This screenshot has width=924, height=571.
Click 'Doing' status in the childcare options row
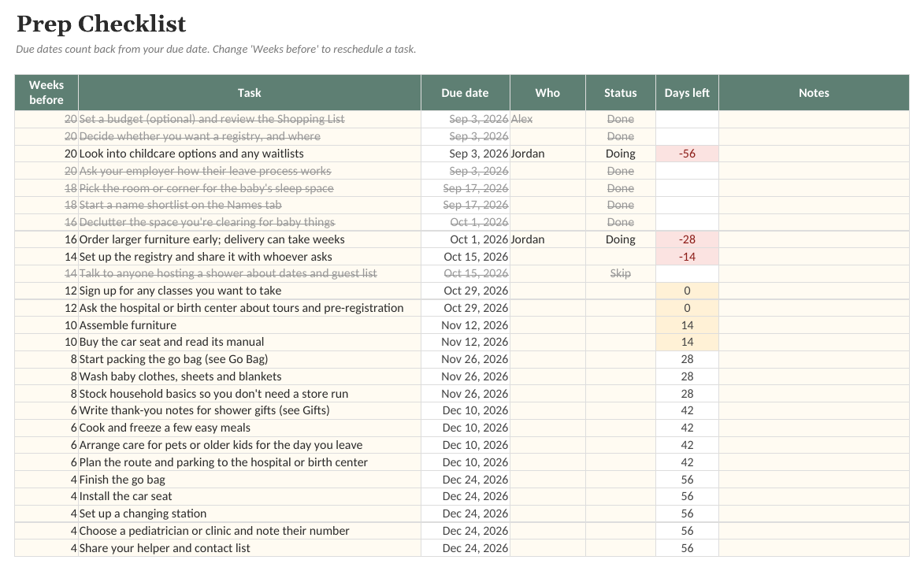[x=621, y=154]
